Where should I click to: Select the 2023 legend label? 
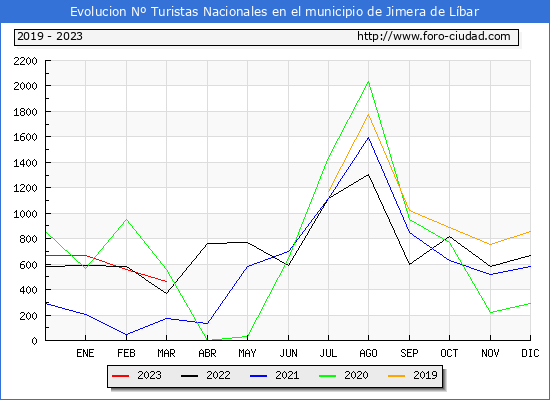[149, 375]
